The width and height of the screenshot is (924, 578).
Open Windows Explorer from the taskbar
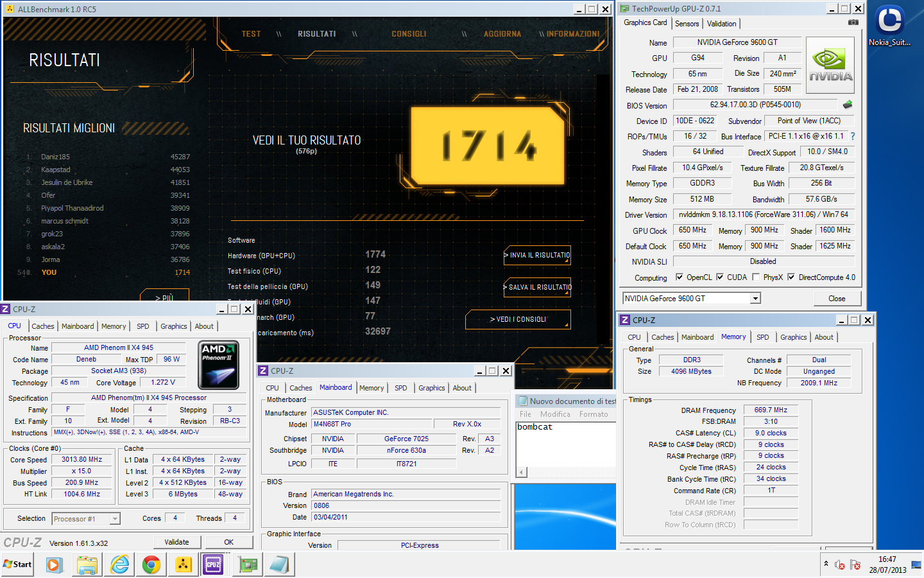click(87, 565)
